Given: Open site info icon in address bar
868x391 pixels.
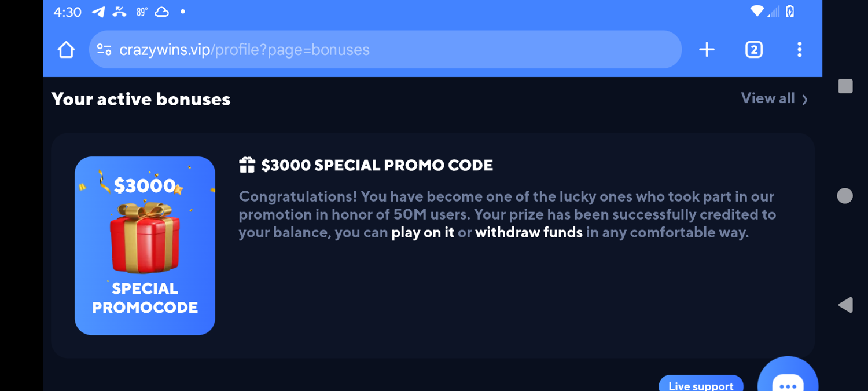Looking at the screenshot, I should [x=104, y=50].
